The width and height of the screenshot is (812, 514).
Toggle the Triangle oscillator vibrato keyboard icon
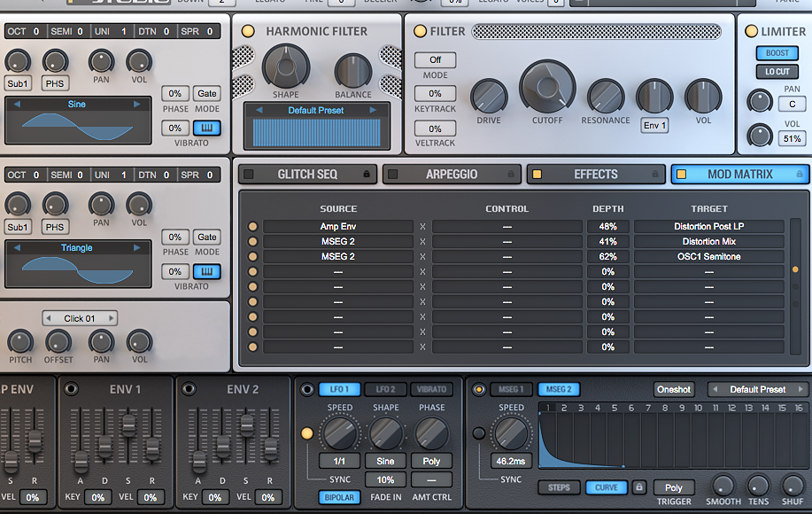[x=206, y=271]
